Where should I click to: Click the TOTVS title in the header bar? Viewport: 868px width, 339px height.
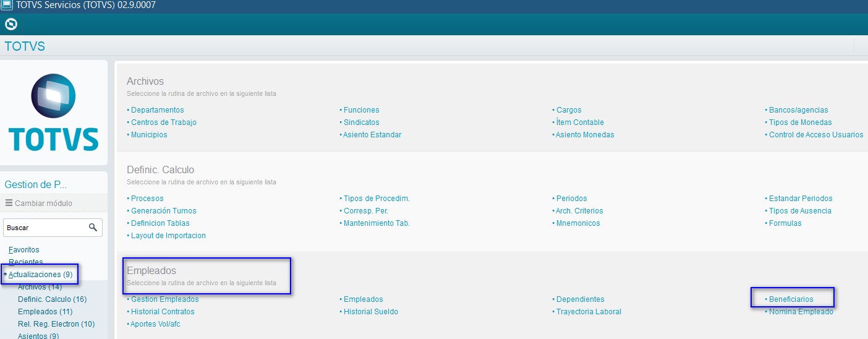pyautogui.click(x=25, y=46)
